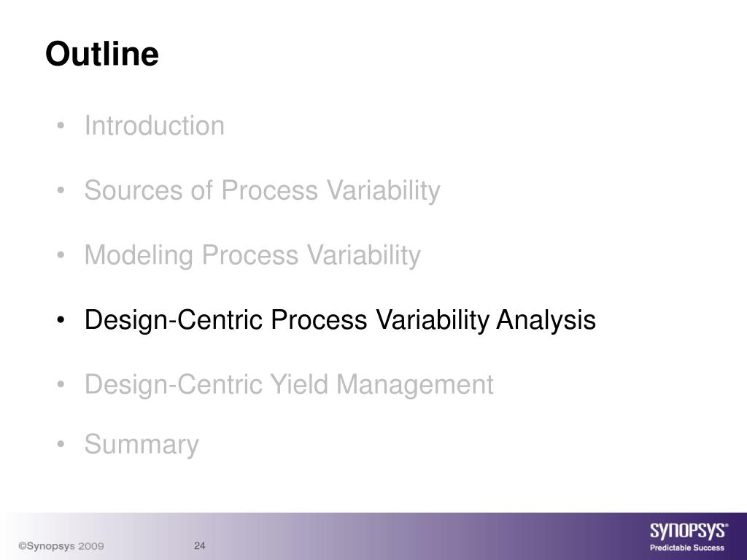Click the Synopsys logo

pos(689,531)
